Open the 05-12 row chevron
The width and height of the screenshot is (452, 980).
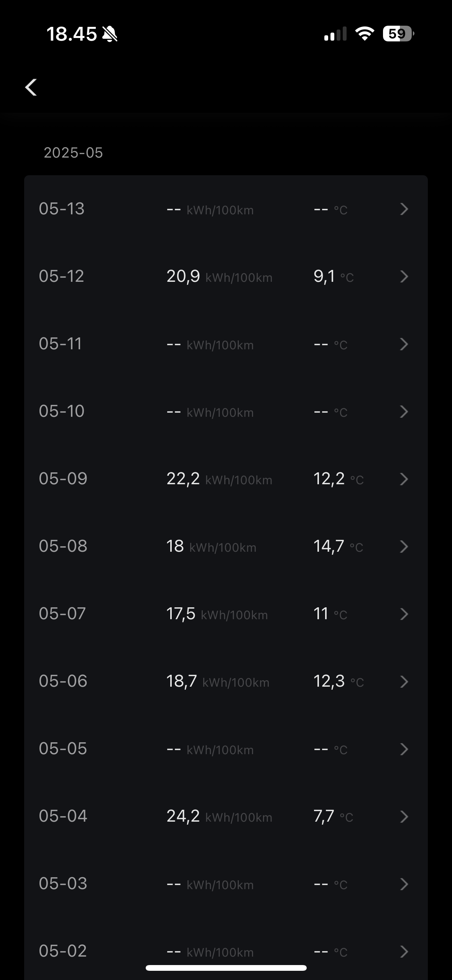pyautogui.click(x=404, y=277)
